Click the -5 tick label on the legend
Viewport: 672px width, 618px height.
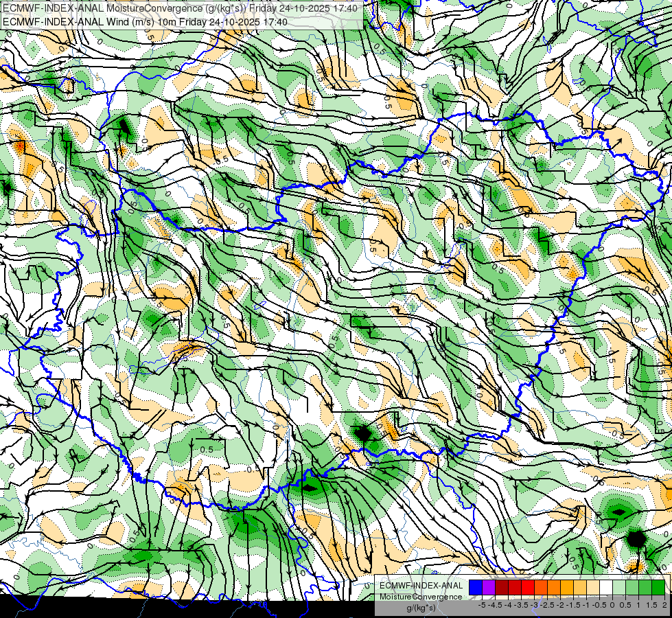(482, 605)
